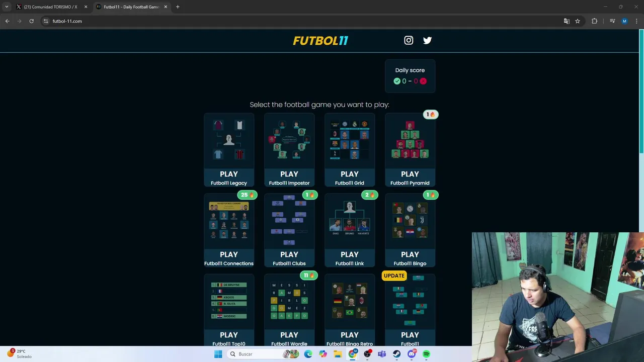Open the Windows Start menu

click(218, 354)
